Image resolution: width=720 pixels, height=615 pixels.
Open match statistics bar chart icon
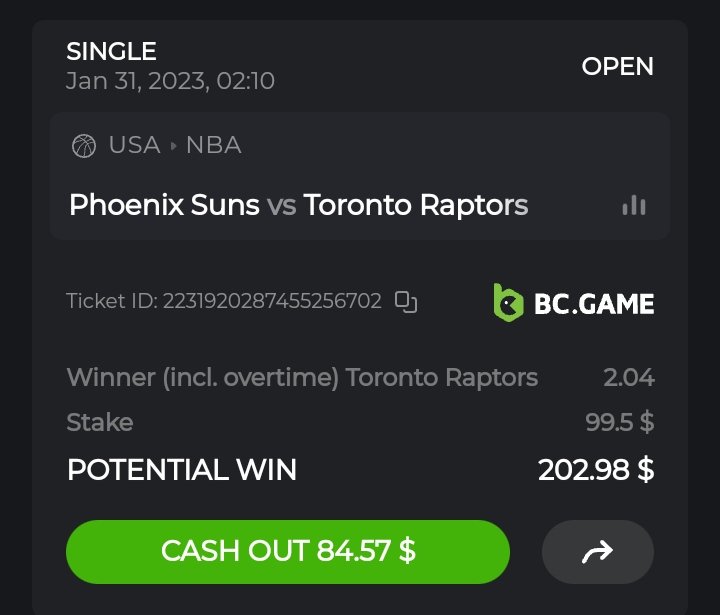[x=634, y=205]
